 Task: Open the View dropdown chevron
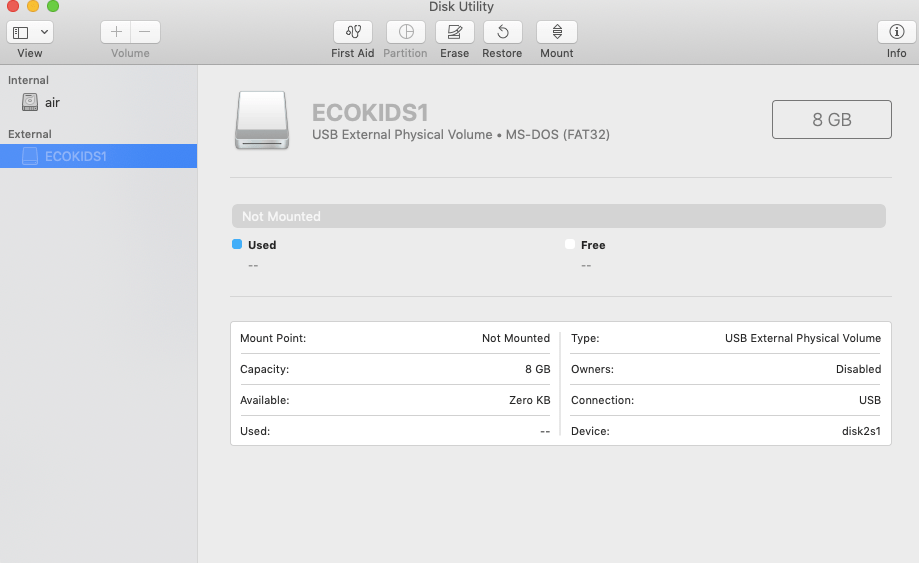click(44, 32)
